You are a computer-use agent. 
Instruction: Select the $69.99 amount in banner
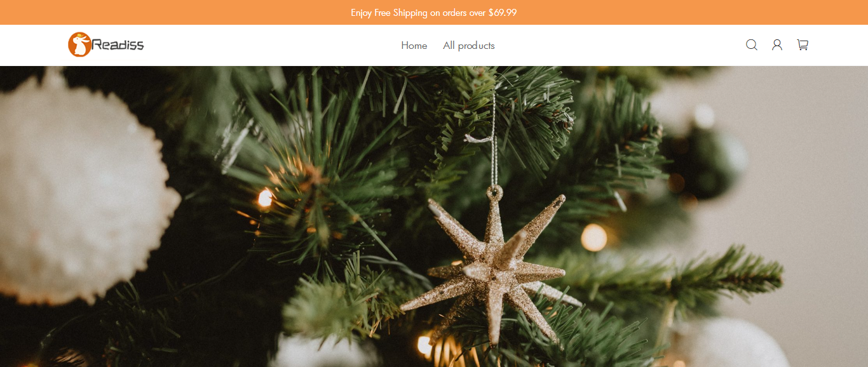tap(503, 13)
